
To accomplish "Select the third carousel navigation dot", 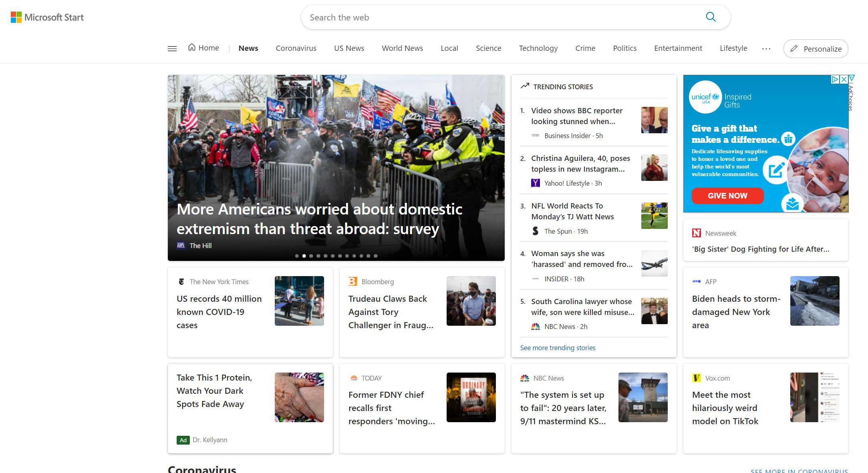I will [x=311, y=255].
